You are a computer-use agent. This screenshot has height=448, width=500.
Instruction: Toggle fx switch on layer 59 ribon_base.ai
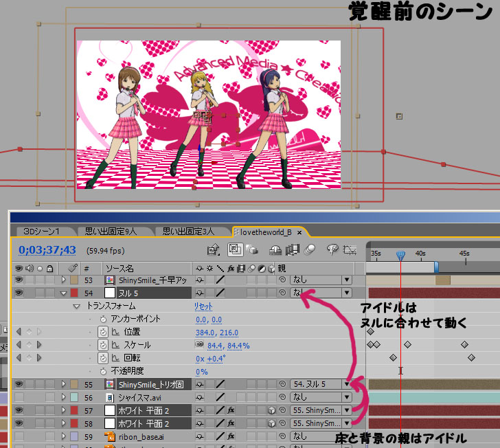coord(231,436)
